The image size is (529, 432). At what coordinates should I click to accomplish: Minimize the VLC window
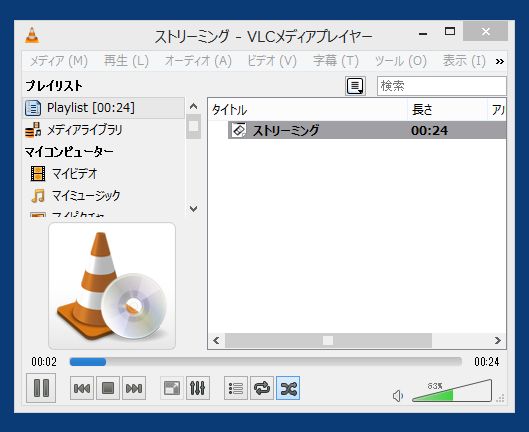click(423, 33)
